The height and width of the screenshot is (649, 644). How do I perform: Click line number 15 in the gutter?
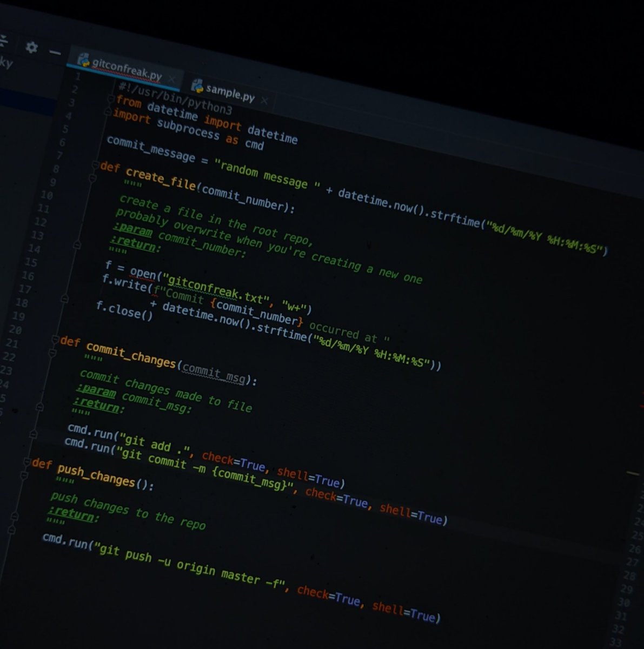30,263
